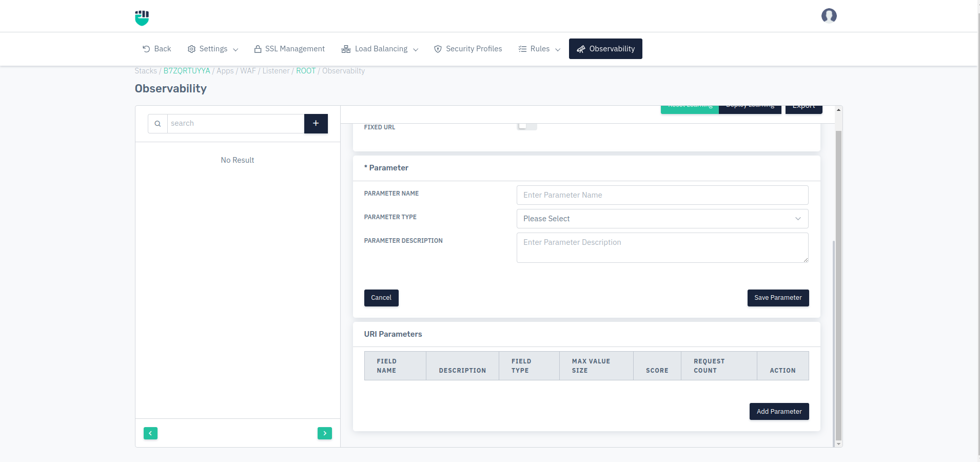Click the Load Balancing network icon
Screen dimensions: 980x462
click(x=346, y=49)
